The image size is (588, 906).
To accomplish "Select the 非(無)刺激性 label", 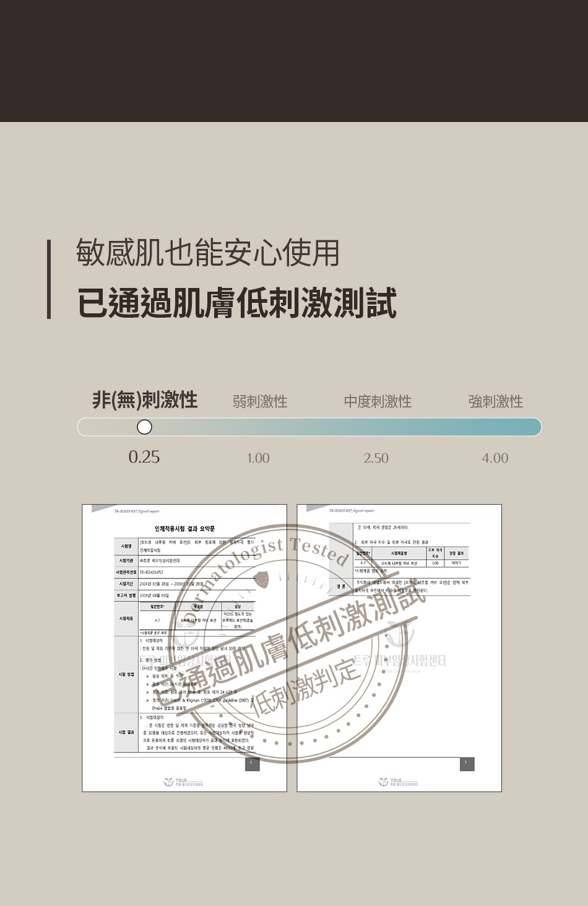I will 145,400.
